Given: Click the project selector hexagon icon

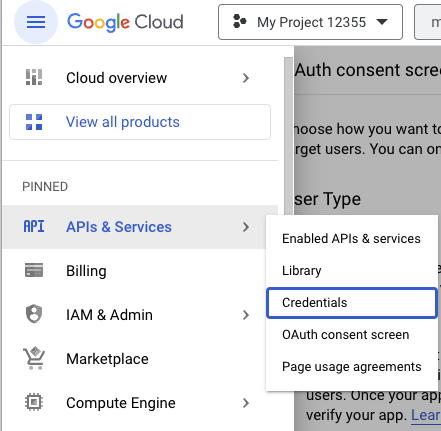Looking at the screenshot, I should point(240,22).
